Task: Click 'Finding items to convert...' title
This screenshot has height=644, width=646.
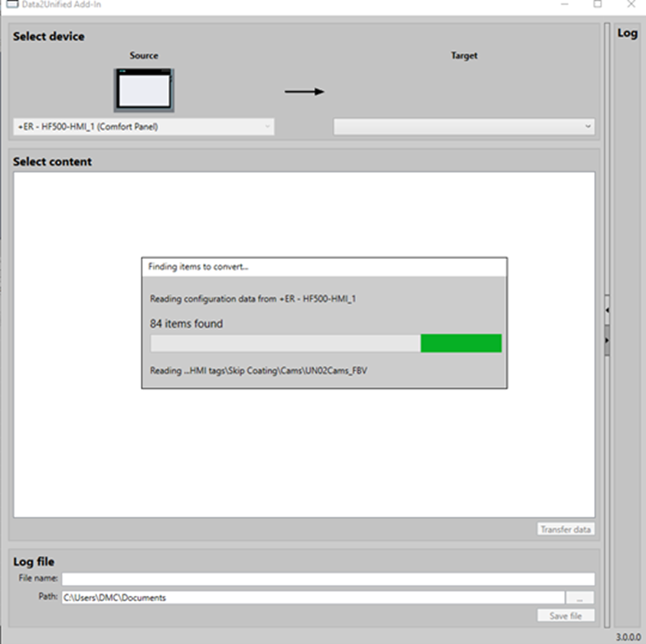Action: coord(198,266)
